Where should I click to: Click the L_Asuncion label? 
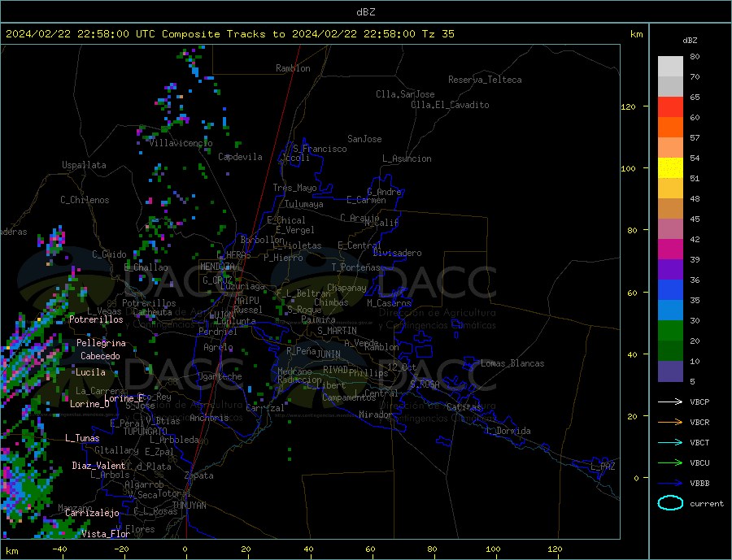[x=407, y=158]
